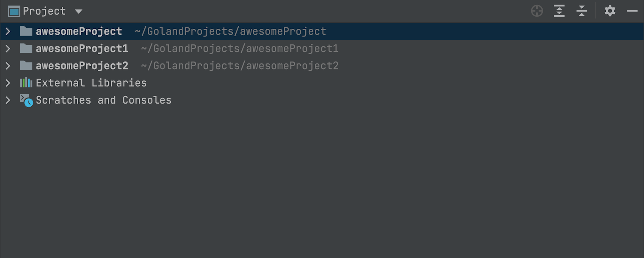Screen dimensions: 644x258
Task: Expand the awesomeProject2 tree node
Action: [8, 66]
